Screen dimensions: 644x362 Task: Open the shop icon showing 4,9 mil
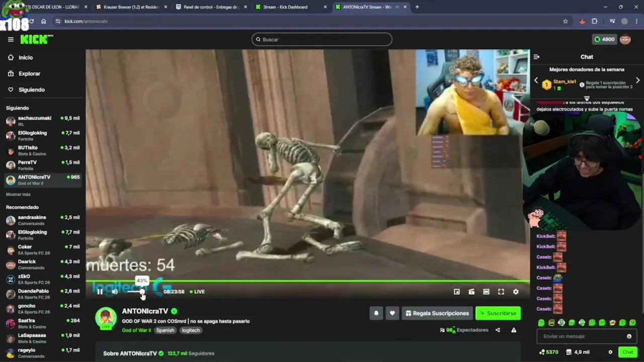pyautogui.click(x=578, y=352)
